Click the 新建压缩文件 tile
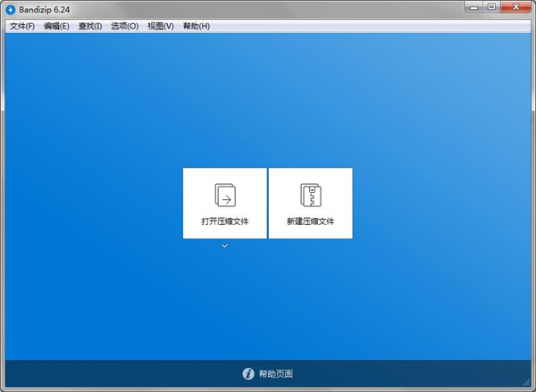The image size is (536, 392). [x=310, y=203]
